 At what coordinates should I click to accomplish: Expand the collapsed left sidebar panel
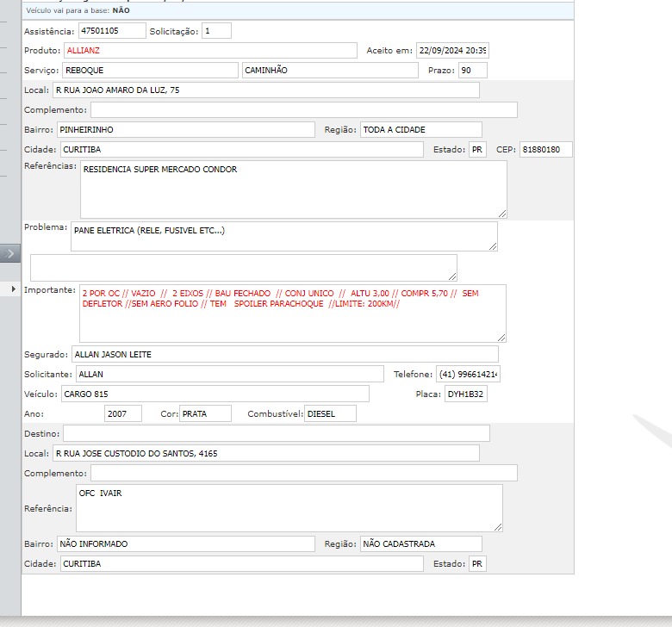[10, 253]
